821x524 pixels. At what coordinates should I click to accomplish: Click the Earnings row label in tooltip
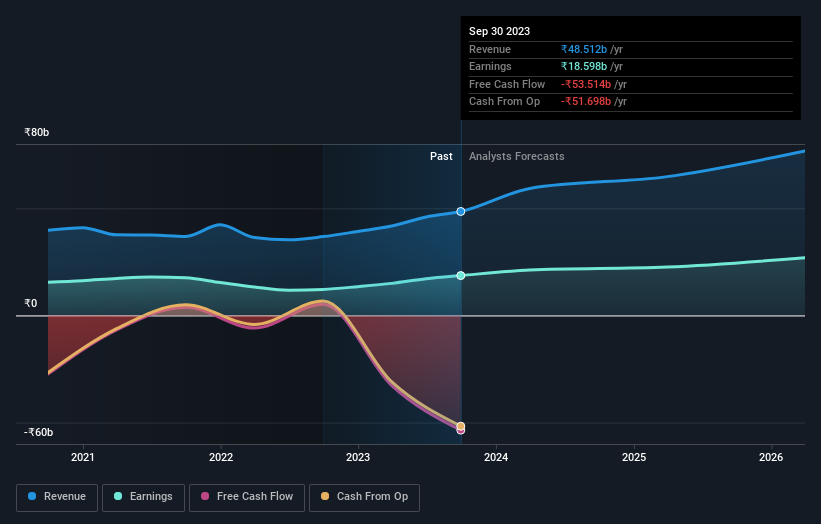coord(490,66)
